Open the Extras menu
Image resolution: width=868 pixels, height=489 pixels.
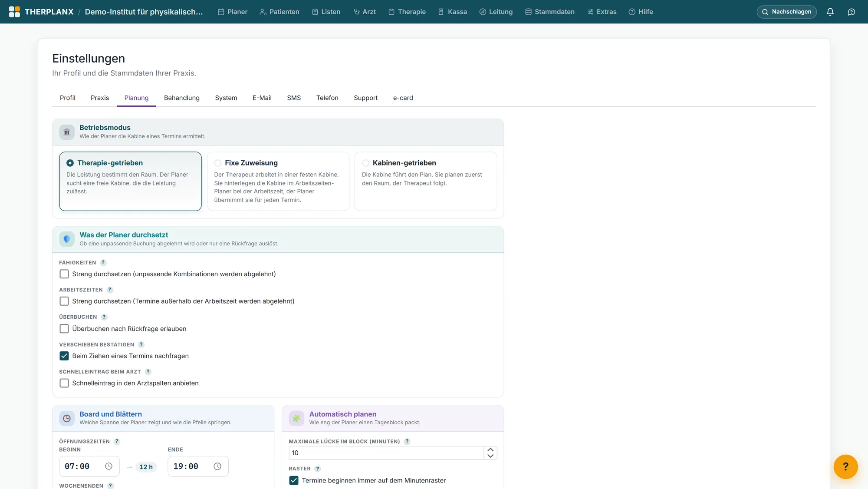tap(602, 12)
